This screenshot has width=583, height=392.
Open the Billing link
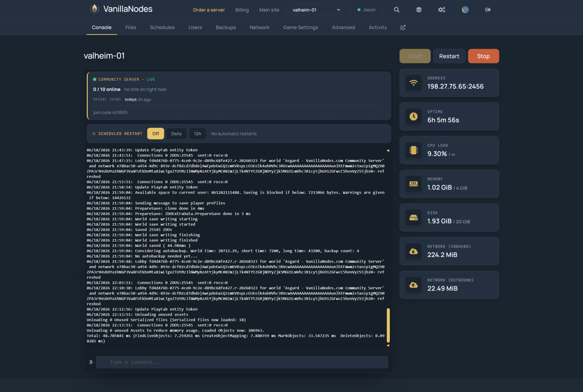tap(242, 10)
